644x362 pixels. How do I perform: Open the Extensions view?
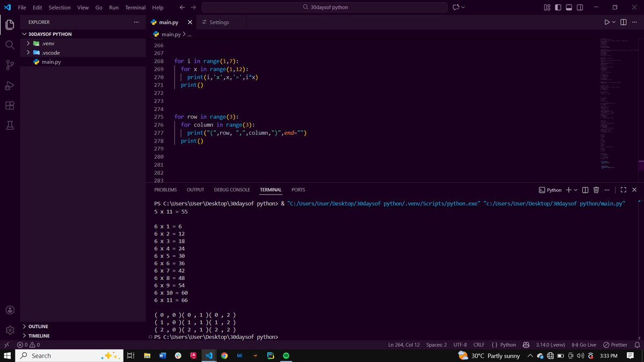click(x=10, y=105)
